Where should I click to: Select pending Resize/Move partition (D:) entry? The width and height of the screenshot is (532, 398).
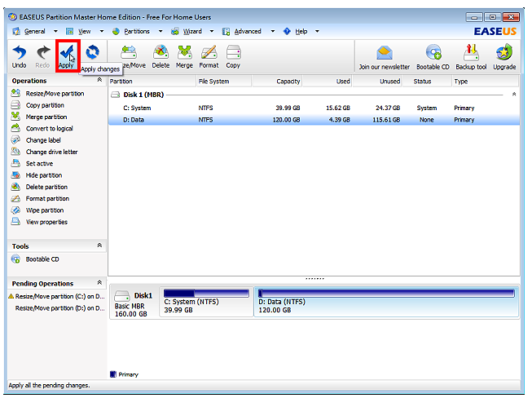tap(59, 308)
